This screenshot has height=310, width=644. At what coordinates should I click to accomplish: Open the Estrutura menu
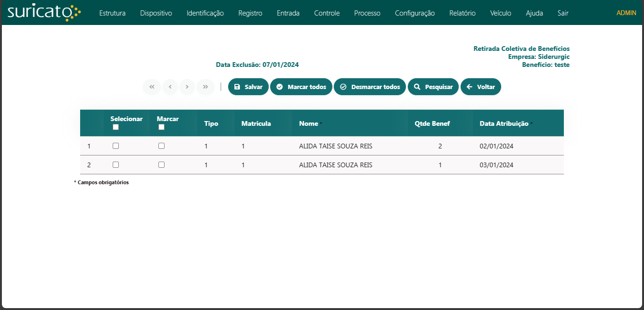pyautogui.click(x=112, y=13)
